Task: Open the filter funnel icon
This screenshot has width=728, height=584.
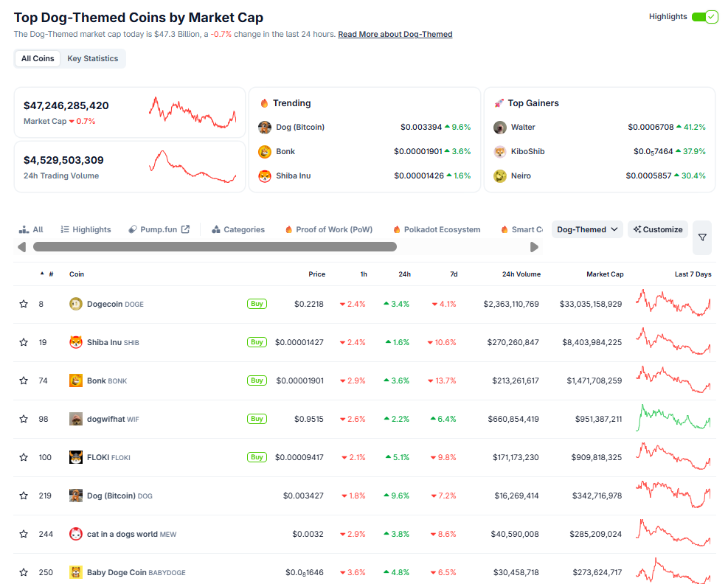Action: pos(702,237)
